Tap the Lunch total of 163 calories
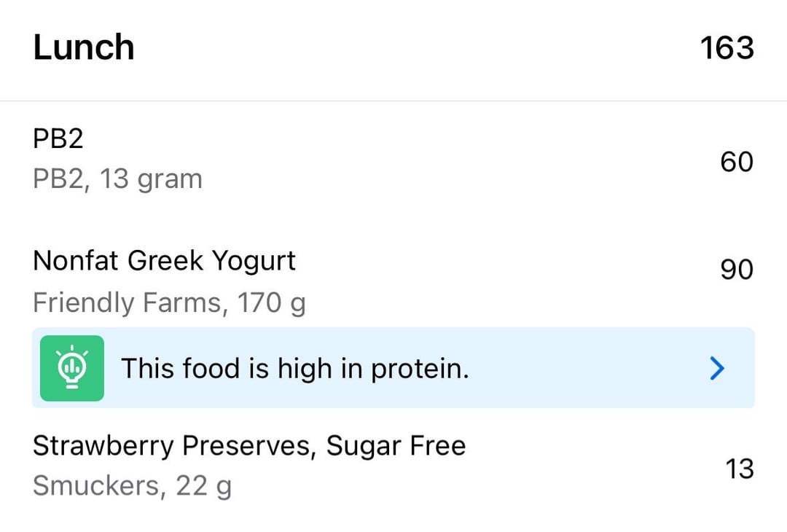 (x=727, y=48)
